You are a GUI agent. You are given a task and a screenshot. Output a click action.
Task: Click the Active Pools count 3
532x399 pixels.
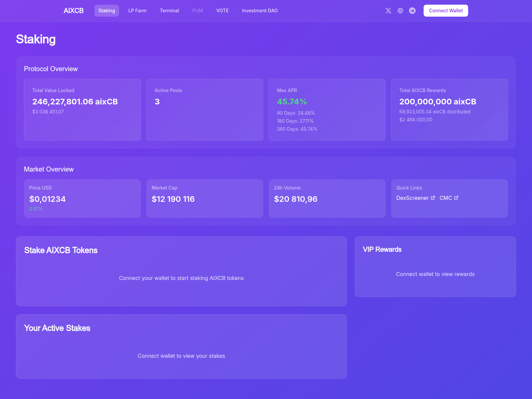click(157, 102)
